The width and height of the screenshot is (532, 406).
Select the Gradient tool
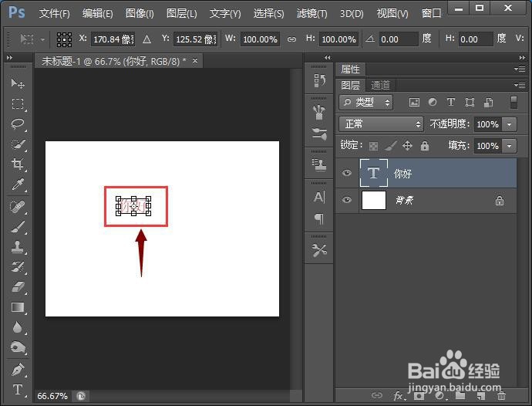click(x=17, y=307)
